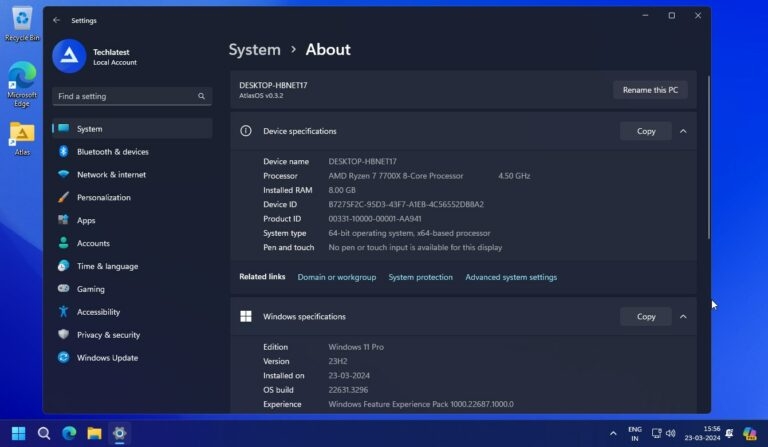Launch Edge from the taskbar
Image resolution: width=768 pixels, height=447 pixels.
click(x=69, y=433)
